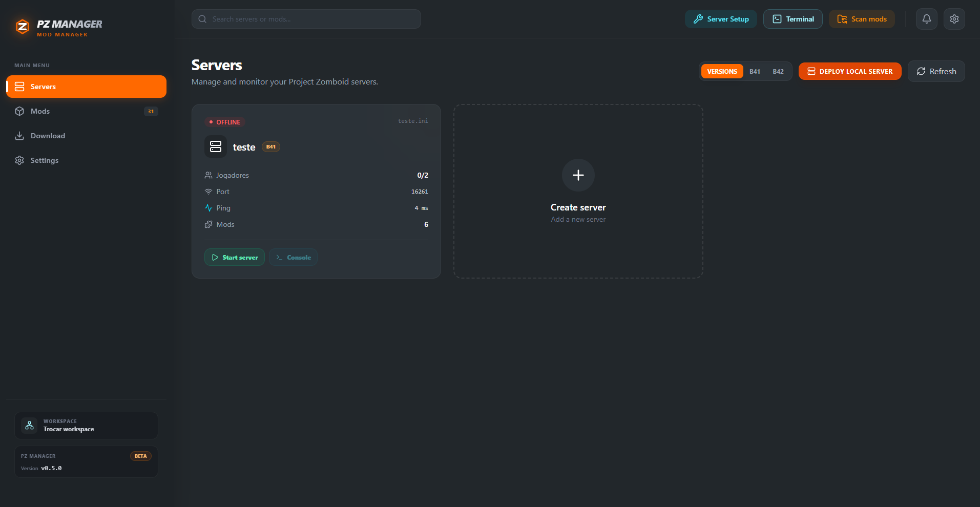Viewport: 980px width, 507px height.
Task: Click the OFFLINE status badge
Action: 225,122
